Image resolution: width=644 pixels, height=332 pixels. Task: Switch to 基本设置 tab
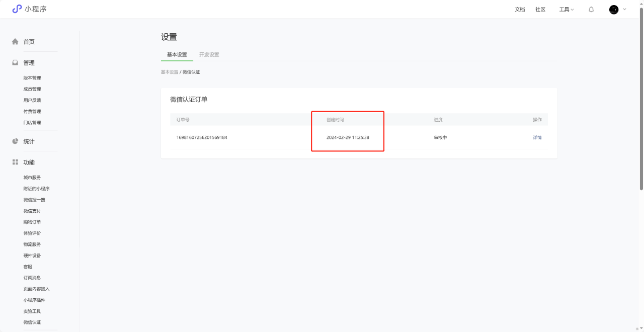pos(177,54)
